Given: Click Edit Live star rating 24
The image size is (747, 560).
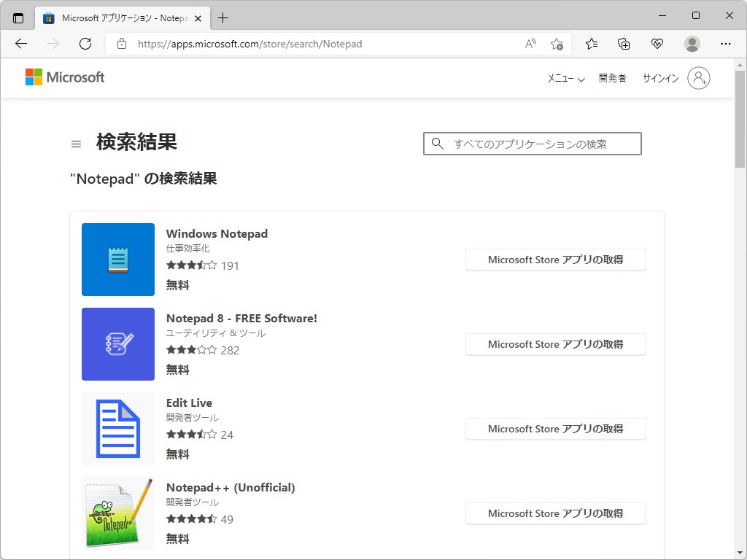Looking at the screenshot, I should coord(200,435).
